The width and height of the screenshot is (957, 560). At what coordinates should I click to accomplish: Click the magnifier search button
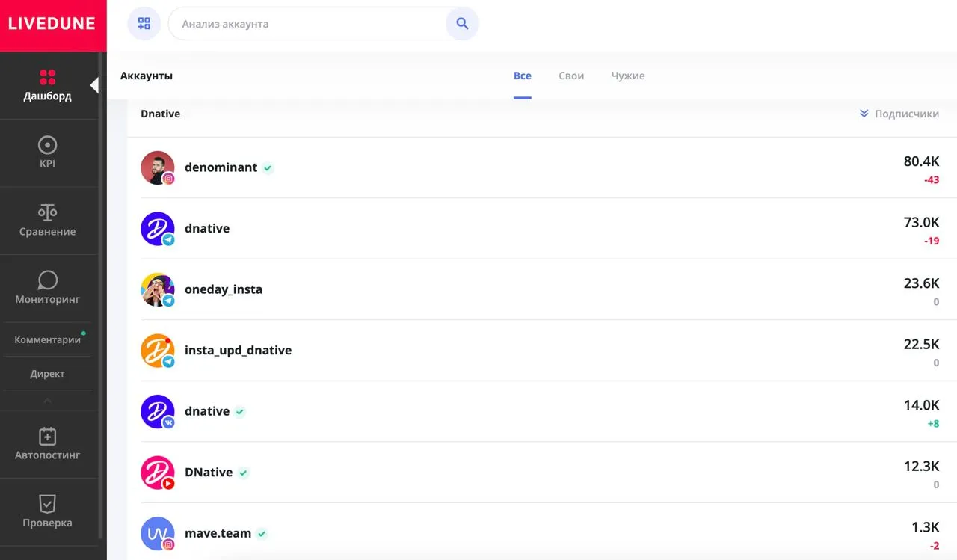click(462, 24)
